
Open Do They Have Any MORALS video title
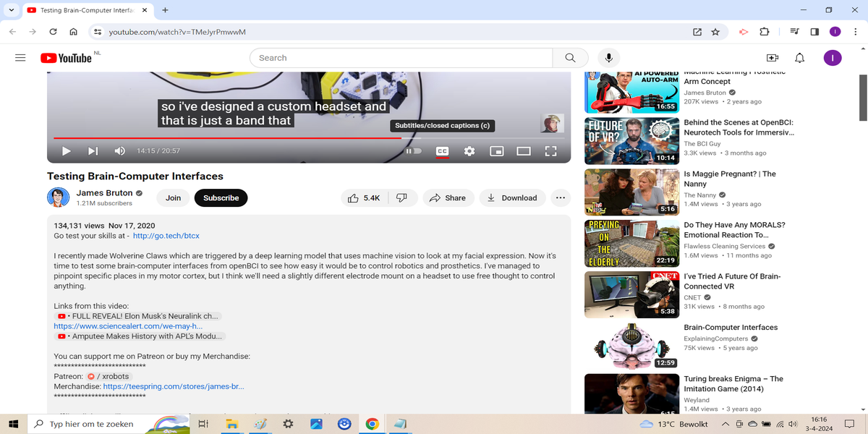coord(734,230)
